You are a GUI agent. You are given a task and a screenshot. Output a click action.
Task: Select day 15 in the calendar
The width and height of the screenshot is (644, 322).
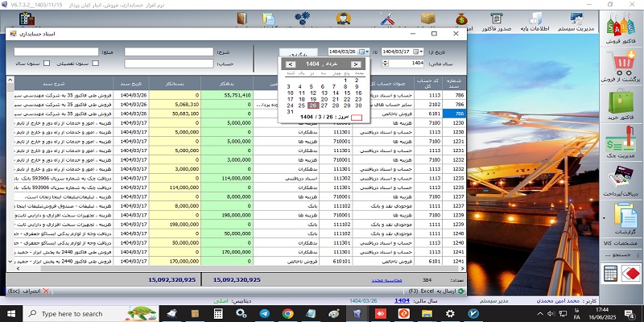coord(347,93)
